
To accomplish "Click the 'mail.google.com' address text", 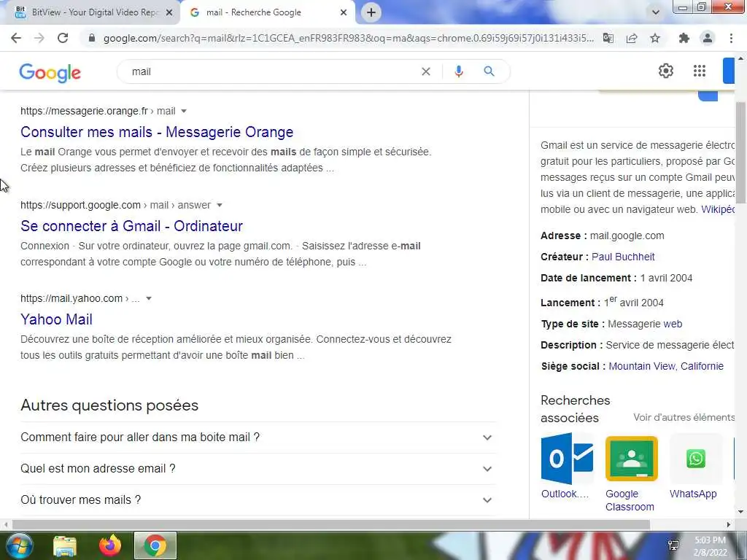I will 627,236.
